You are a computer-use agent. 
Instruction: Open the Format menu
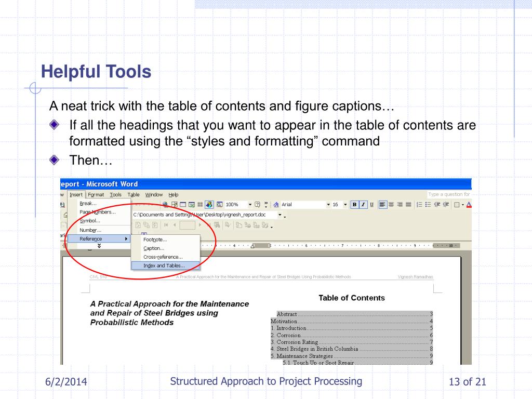pos(96,195)
